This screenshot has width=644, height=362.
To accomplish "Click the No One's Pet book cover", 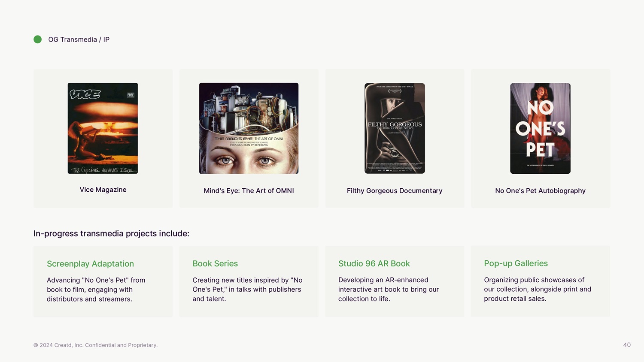I will (x=540, y=128).
